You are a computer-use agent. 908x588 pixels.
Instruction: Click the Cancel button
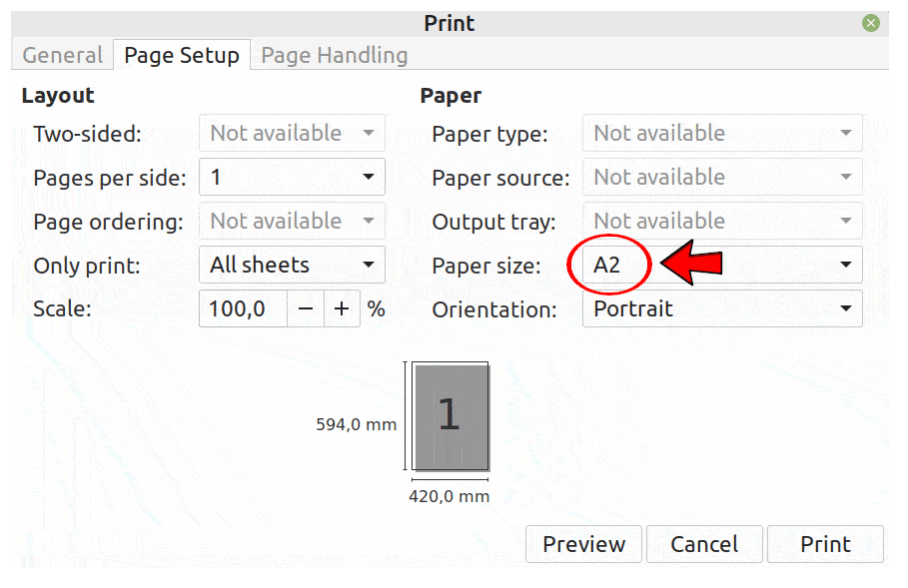pyautogui.click(x=704, y=544)
